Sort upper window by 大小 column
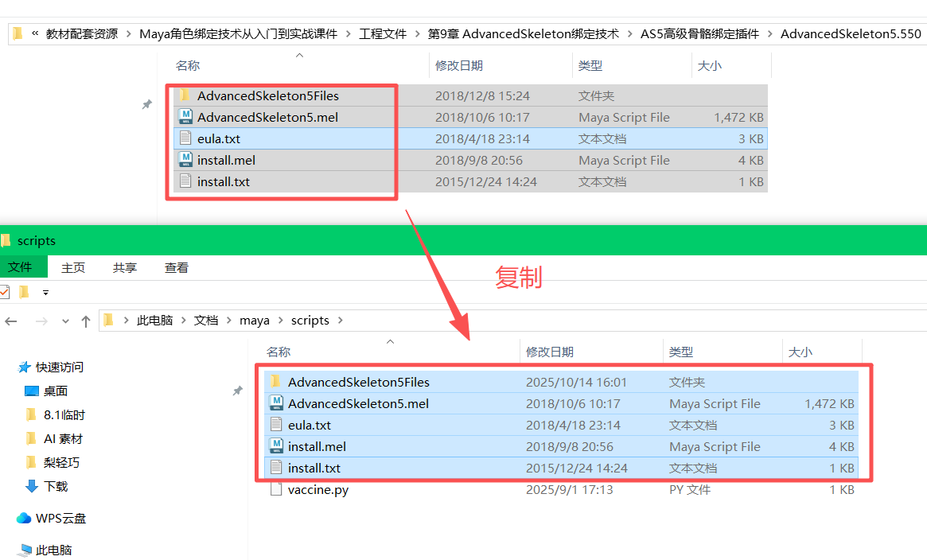This screenshot has height=560, width=927. (x=710, y=65)
